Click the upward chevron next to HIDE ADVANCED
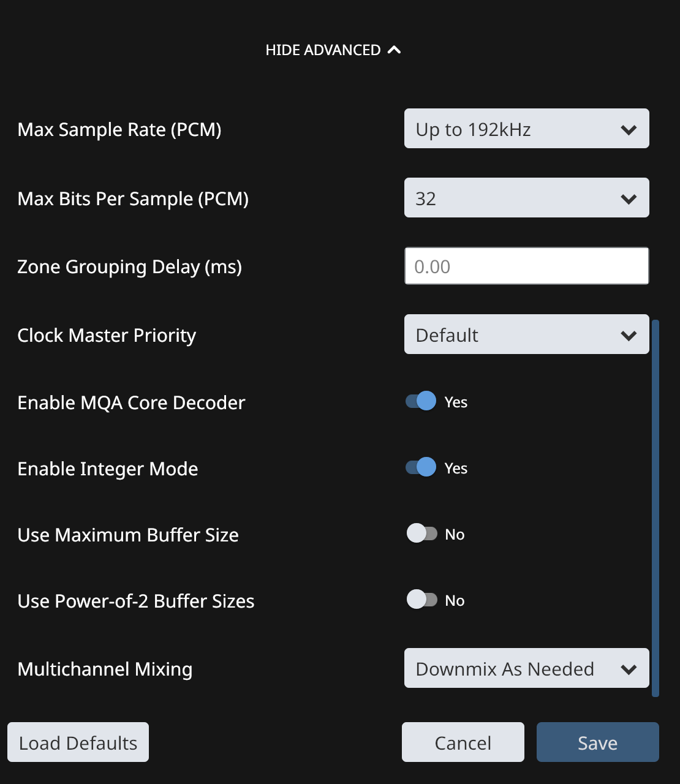This screenshot has height=784, width=680. (x=395, y=50)
